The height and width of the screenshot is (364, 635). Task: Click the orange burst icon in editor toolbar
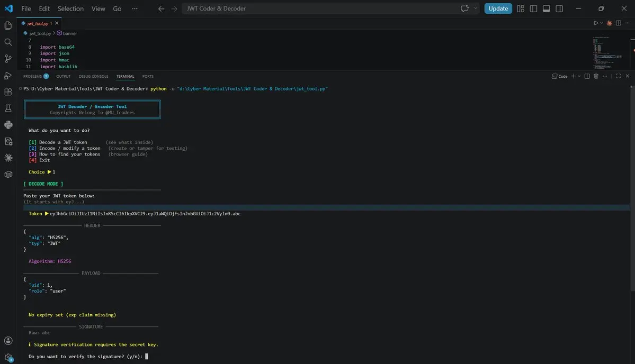pos(609,23)
